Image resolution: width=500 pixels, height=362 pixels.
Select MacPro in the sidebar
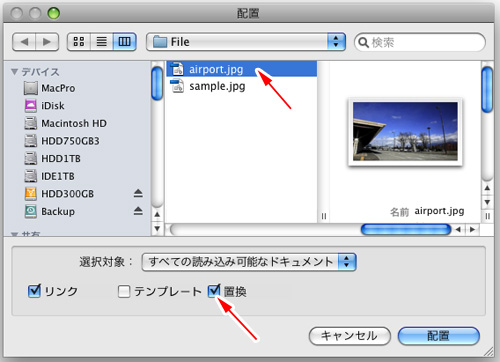tap(58, 88)
